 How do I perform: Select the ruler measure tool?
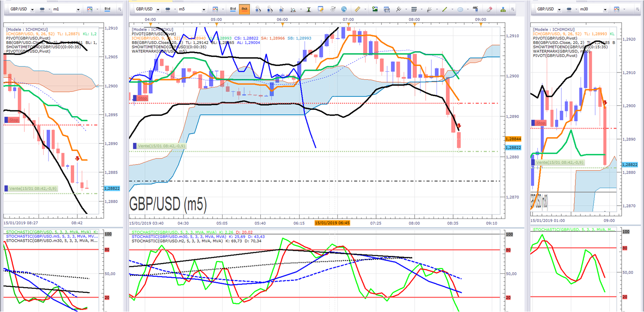pos(357,9)
